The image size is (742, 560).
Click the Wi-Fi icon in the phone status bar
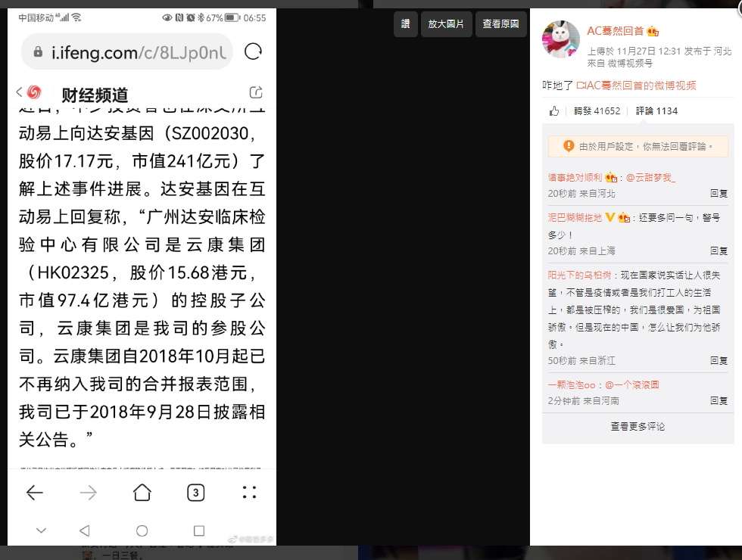[x=76, y=17]
